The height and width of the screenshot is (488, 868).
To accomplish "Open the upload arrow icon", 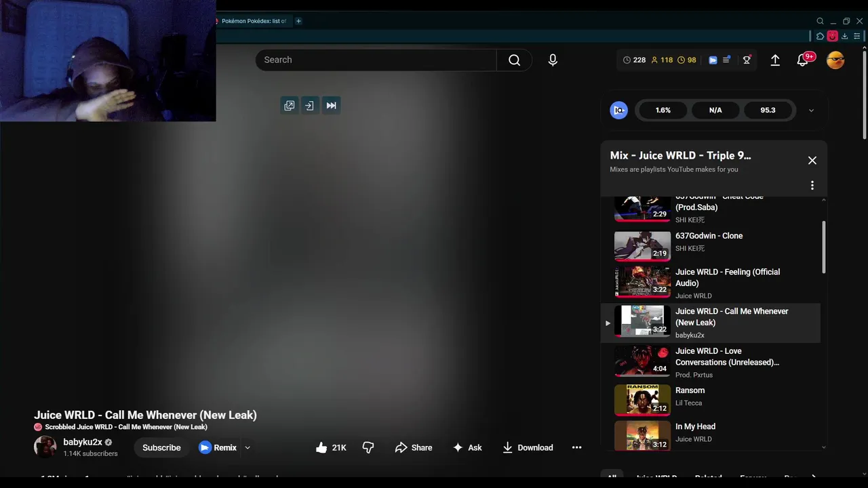I will [x=775, y=60].
